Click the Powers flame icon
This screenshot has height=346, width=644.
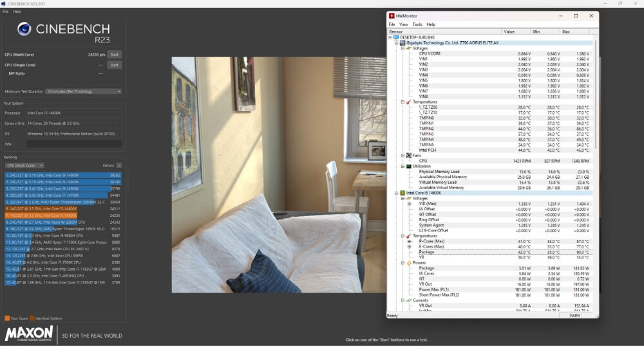pos(408,262)
